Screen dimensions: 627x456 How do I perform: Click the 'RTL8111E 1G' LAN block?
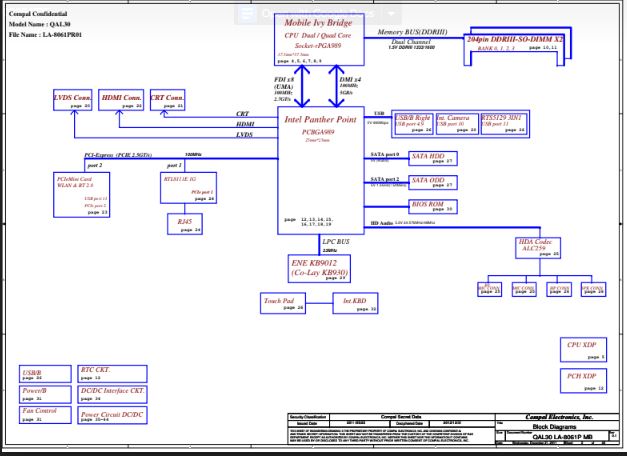[188, 188]
